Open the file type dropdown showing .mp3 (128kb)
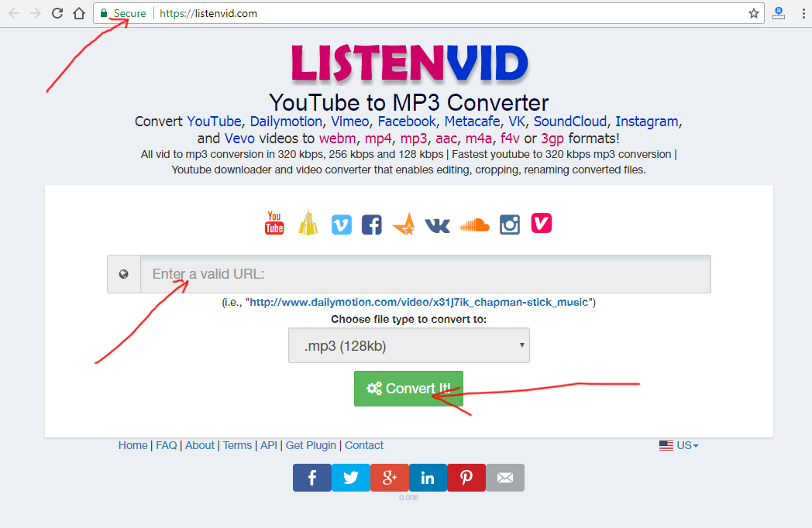Viewport: 812px width, 528px height. (409, 345)
